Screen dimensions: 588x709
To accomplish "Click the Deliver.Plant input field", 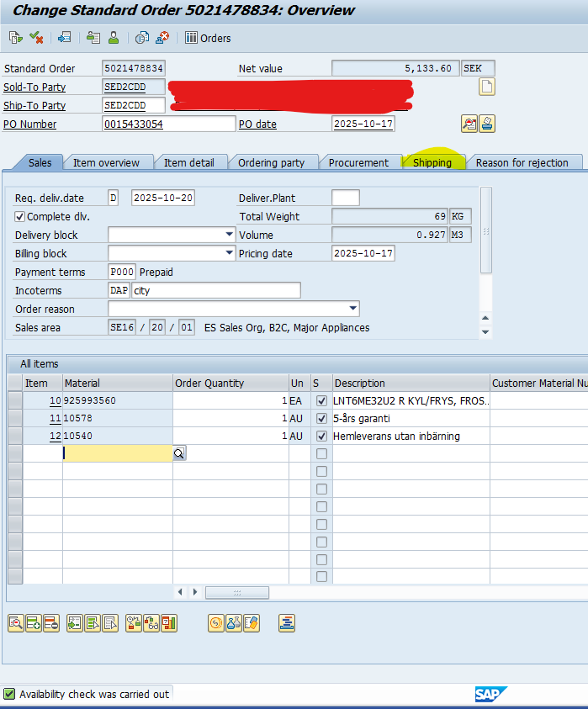I will (346, 198).
